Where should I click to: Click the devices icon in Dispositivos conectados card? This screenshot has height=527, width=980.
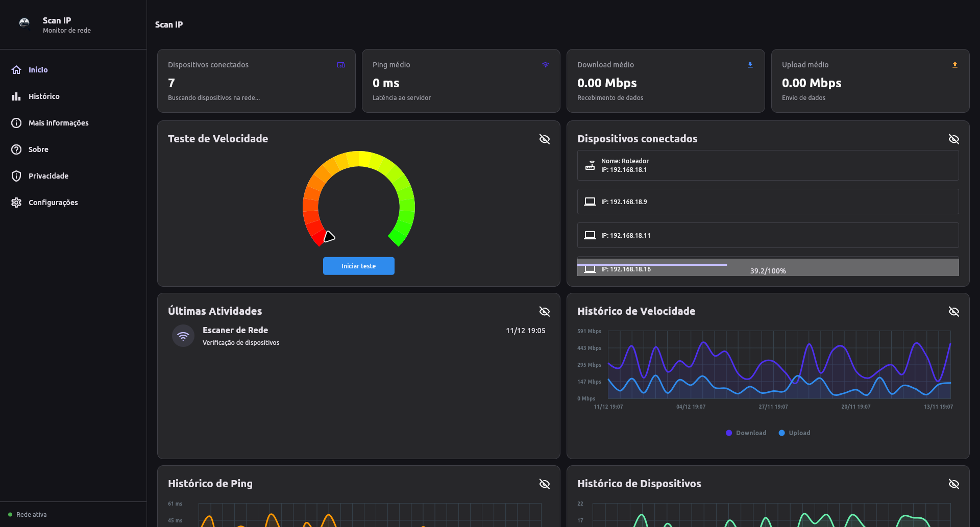(341, 65)
